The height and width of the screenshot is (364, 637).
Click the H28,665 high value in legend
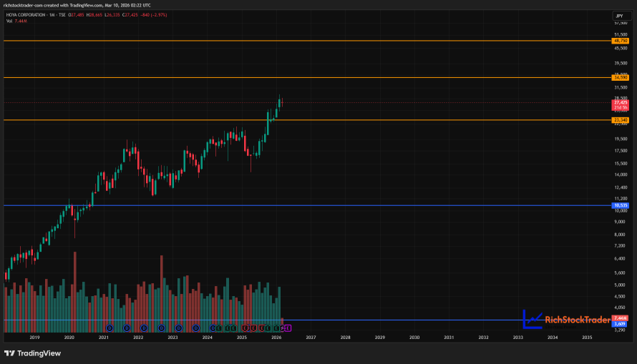tap(94, 15)
